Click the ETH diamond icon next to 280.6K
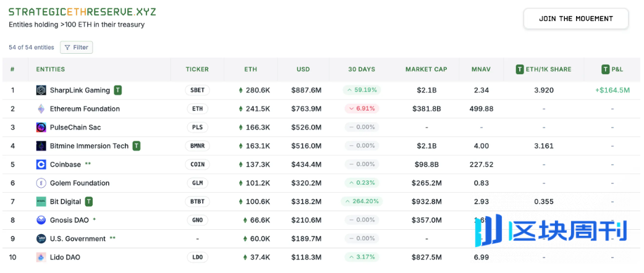Screen dimensions: 644x273 point(240,90)
